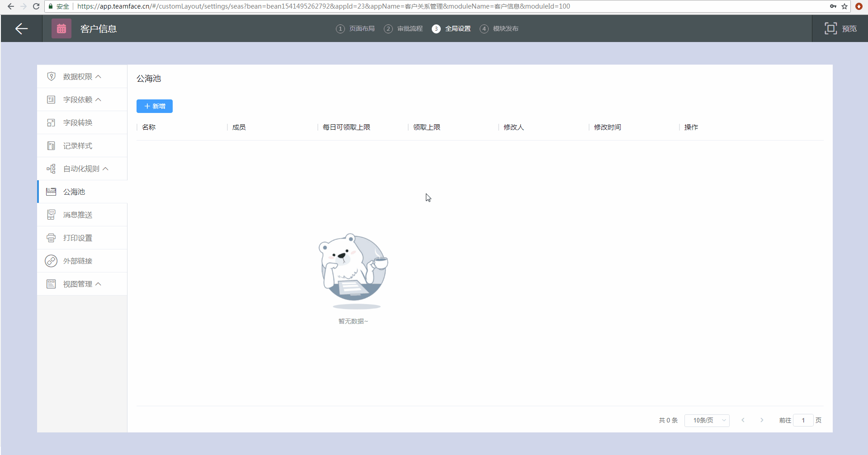868x455 pixels.
Task: Select step 3 全局设置
Action: point(451,28)
